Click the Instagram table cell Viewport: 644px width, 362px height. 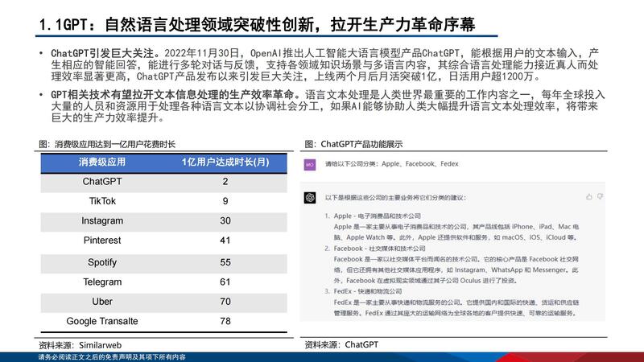click(102, 220)
